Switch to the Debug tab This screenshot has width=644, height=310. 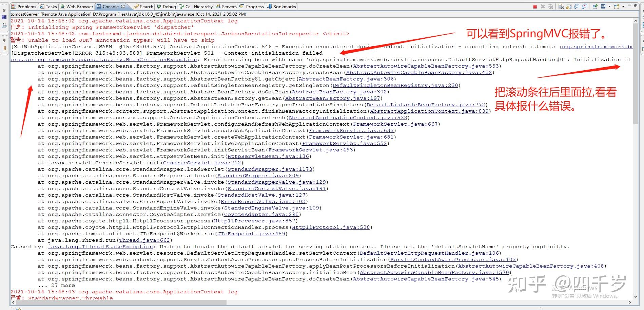tap(167, 6)
